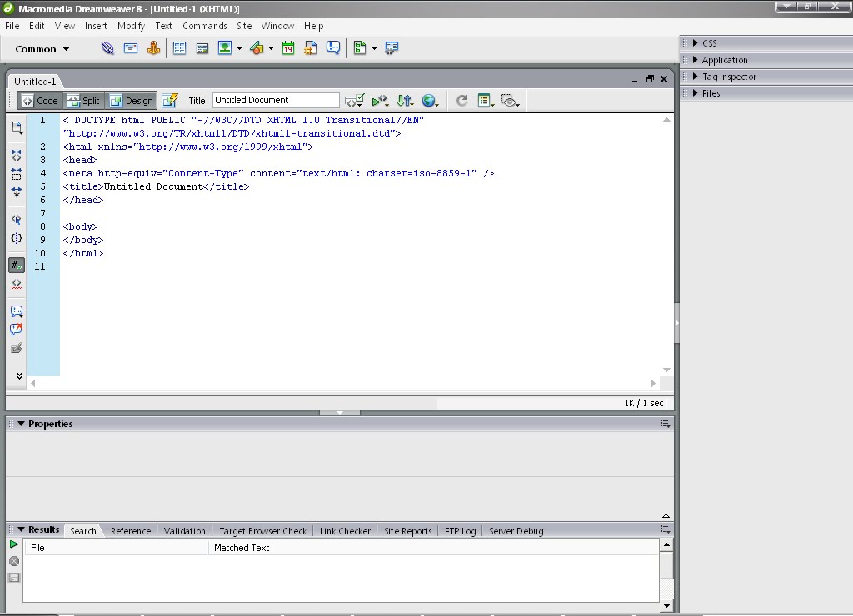
Task: Toggle line numbers in the coding toolbar
Action: coord(17,266)
